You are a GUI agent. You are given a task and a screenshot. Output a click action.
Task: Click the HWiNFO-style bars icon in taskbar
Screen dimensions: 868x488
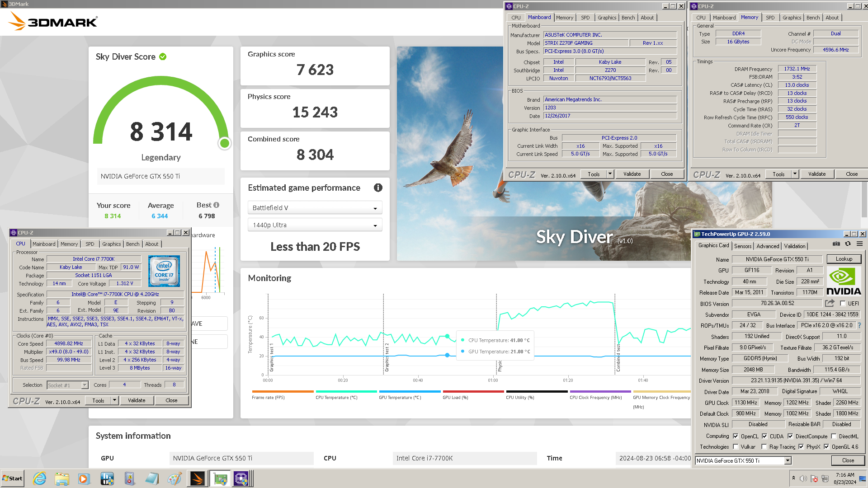pos(107,479)
